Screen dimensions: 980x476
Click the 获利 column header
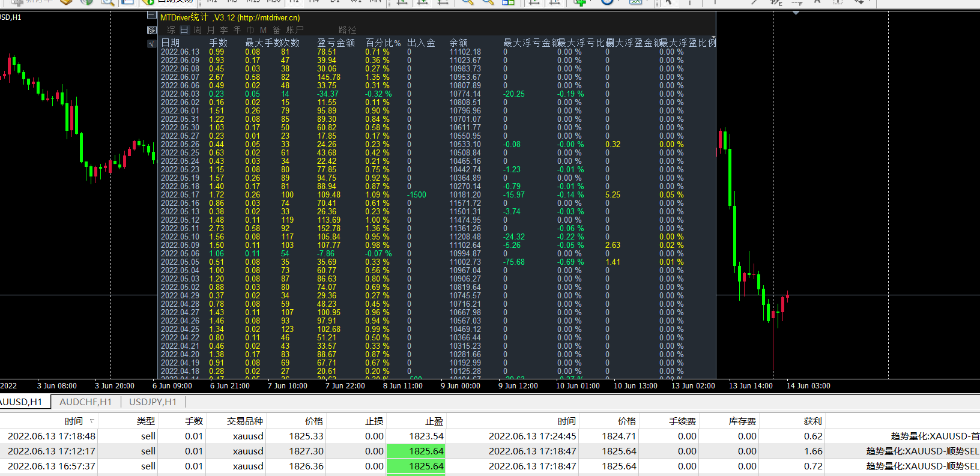[813, 421]
